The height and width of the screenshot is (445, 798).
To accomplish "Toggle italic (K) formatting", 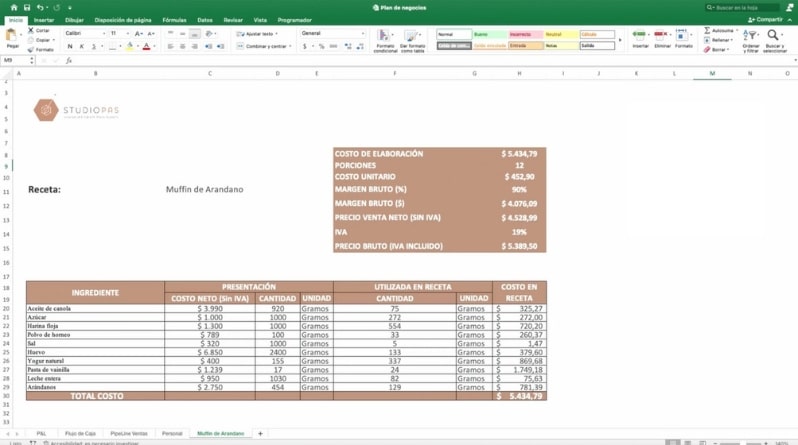I will click(x=80, y=46).
